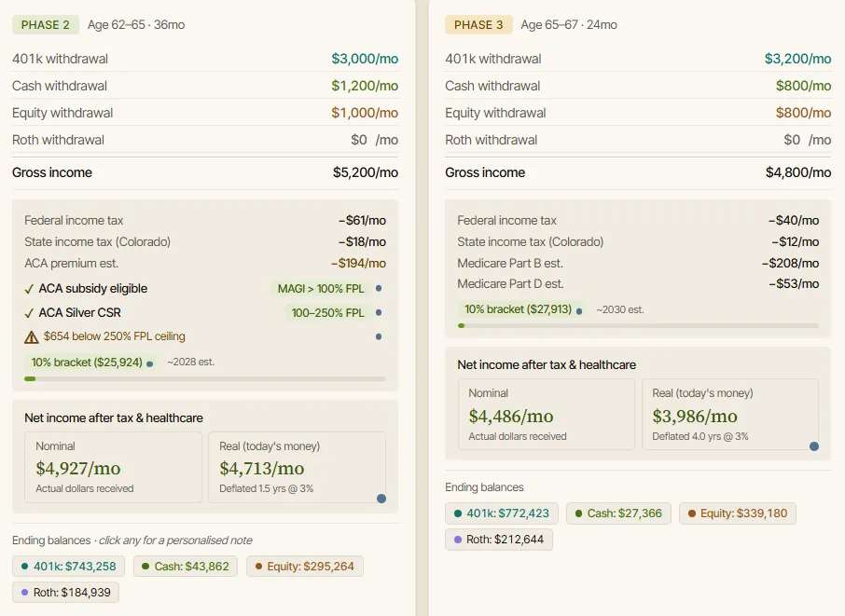The image size is (845, 616).
Task: Click the ACA premium est. –$194/mo amount
Action: [358, 264]
